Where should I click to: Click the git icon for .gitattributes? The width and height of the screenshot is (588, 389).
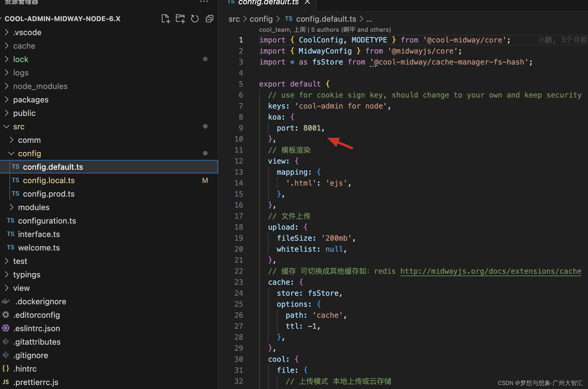pyautogui.click(x=6, y=342)
